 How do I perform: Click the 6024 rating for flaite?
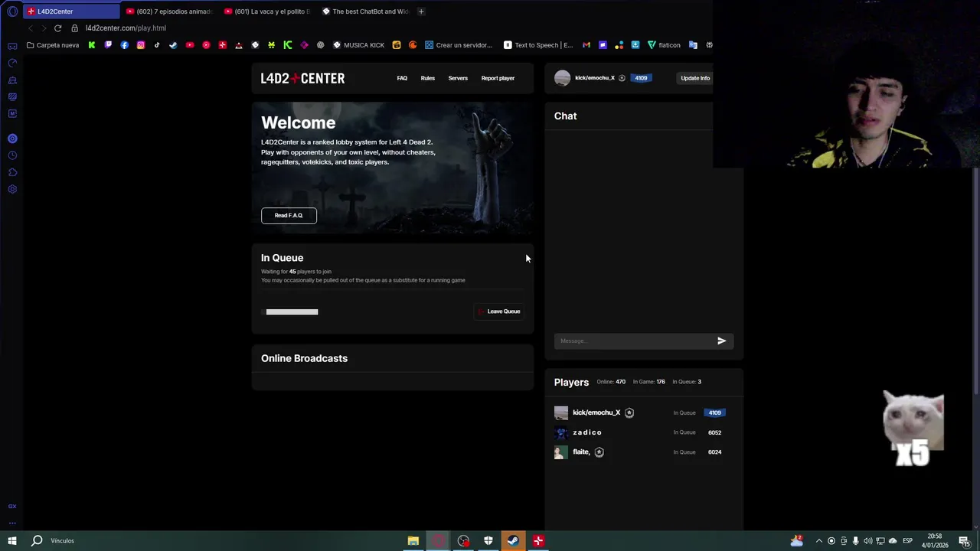(x=714, y=452)
